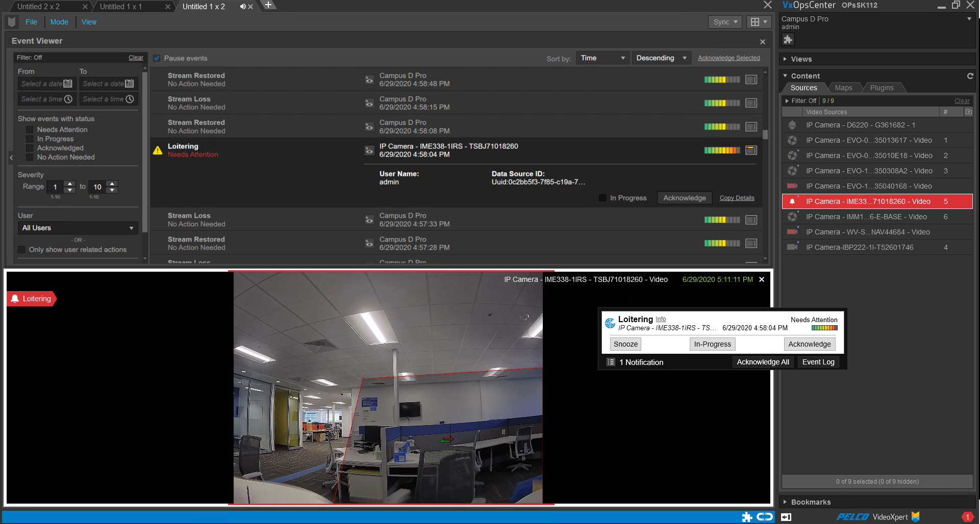Open the Mode menu

(59, 22)
